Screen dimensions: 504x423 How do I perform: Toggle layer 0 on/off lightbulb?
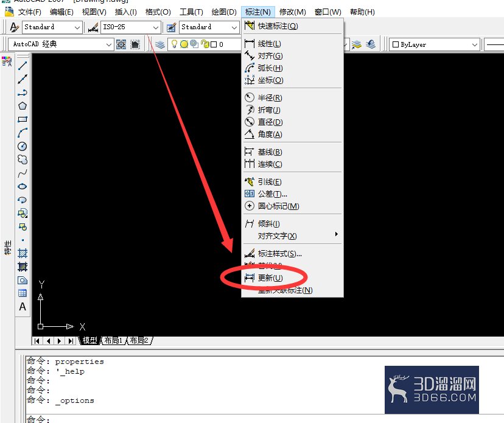174,44
